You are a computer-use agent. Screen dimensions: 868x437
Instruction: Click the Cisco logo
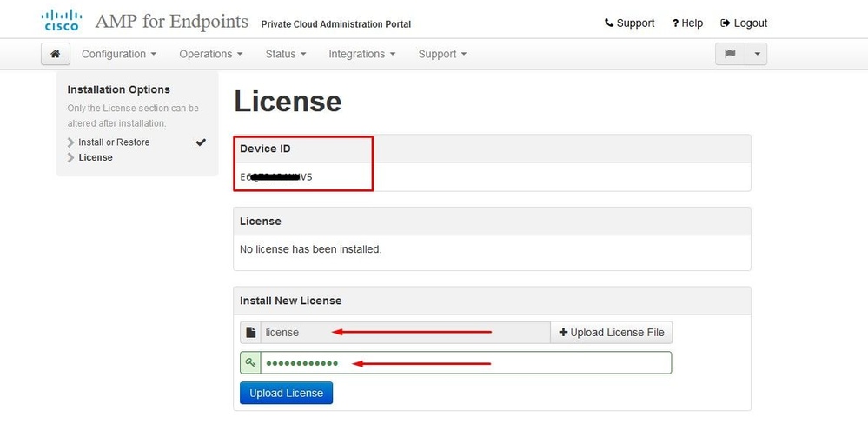pyautogui.click(x=62, y=21)
